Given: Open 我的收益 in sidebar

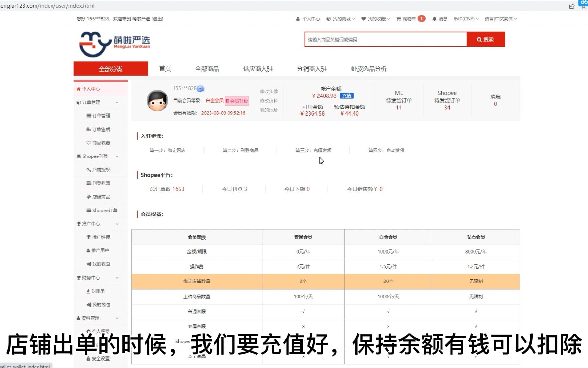Looking at the screenshot, I should 98,264.
